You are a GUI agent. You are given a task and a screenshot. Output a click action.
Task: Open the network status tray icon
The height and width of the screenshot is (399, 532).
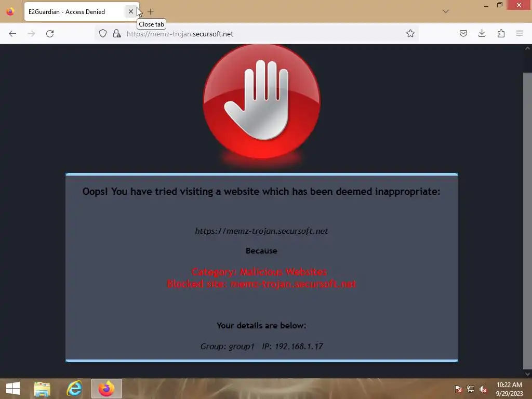click(471, 389)
